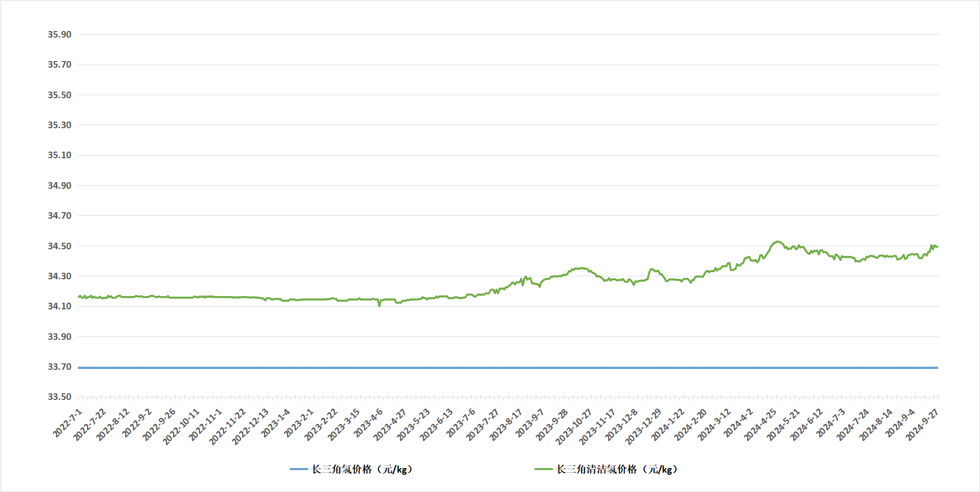Click the 34.10 y-axis label
Screen dimensions: 980x492
coord(60,306)
